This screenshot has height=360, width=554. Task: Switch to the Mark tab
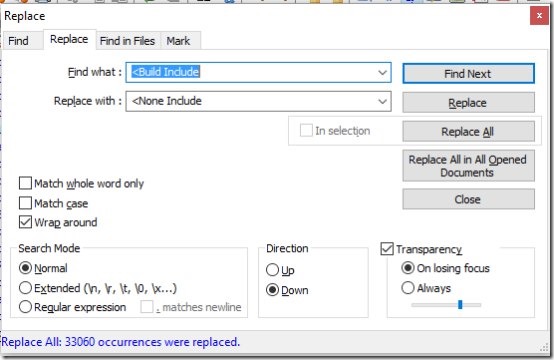tap(178, 41)
